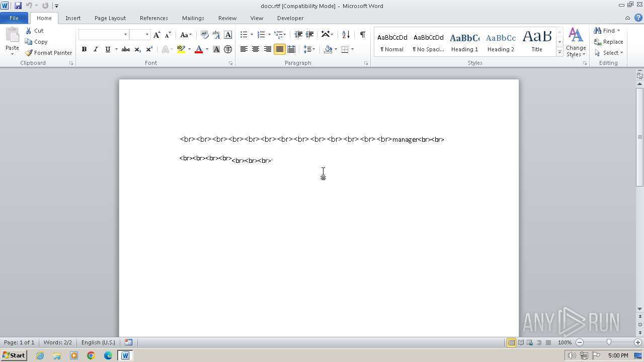Viewport: 644px width, 362px height.
Task: Click the Replace button
Action: [x=609, y=42]
